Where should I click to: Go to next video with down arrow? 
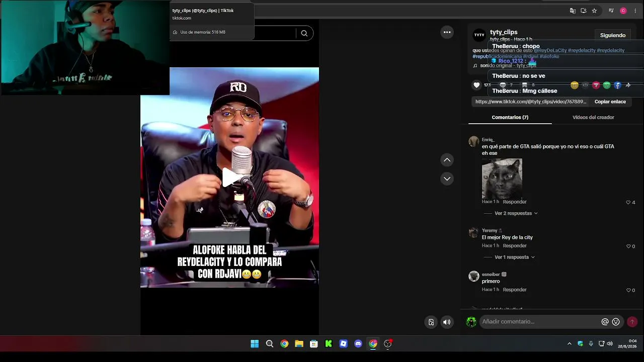point(447,178)
